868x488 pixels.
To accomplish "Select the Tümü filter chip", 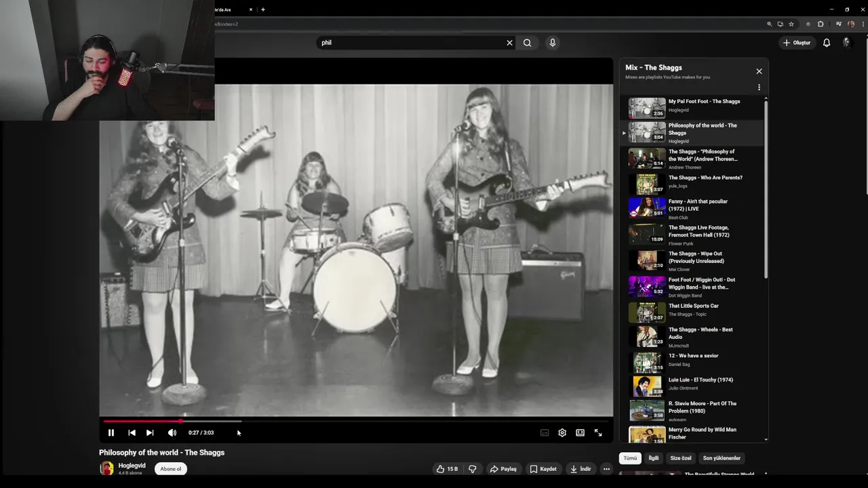I will 630,458.
